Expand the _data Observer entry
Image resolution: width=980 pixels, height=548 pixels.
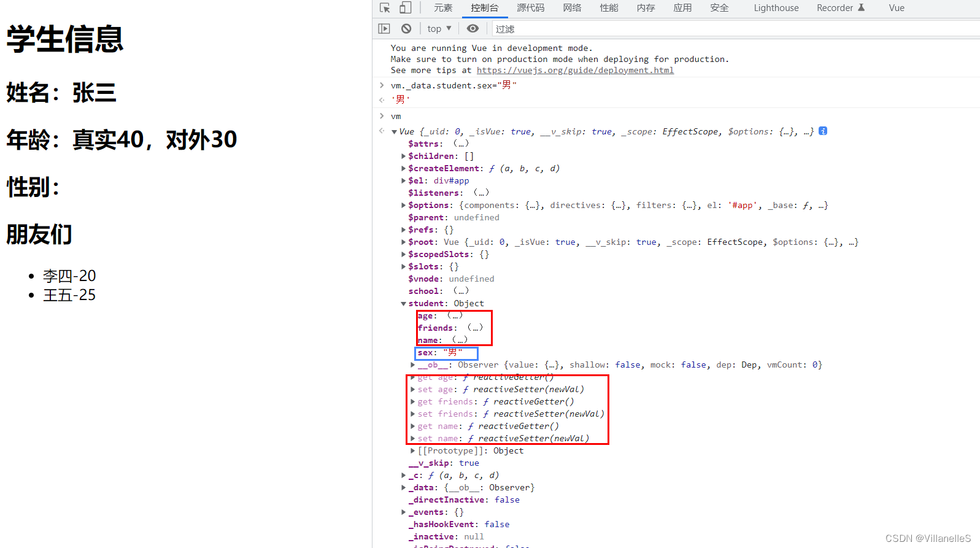(403, 487)
